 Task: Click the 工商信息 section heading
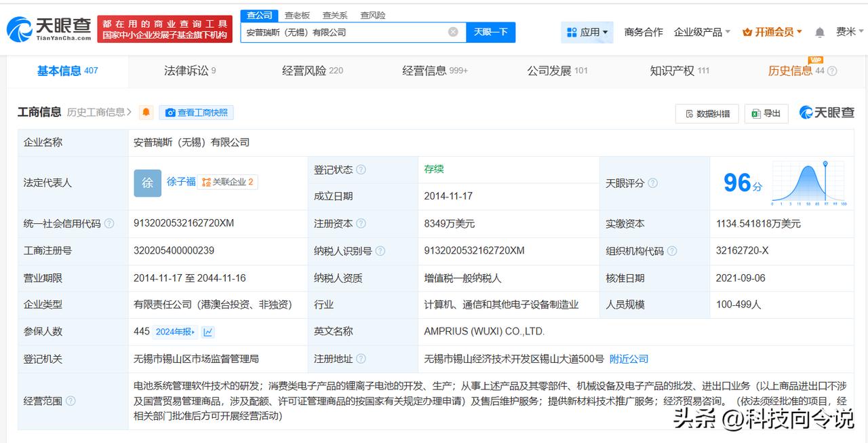tap(39, 113)
